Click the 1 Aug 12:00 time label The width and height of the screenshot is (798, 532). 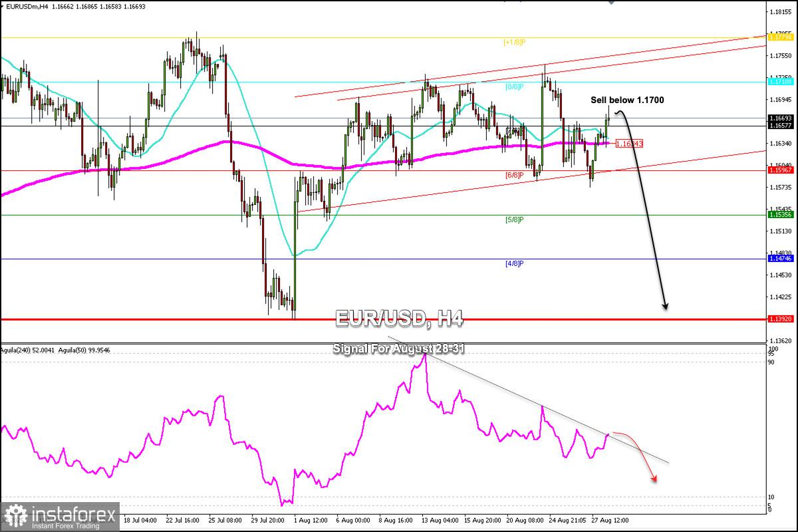coord(309,521)
